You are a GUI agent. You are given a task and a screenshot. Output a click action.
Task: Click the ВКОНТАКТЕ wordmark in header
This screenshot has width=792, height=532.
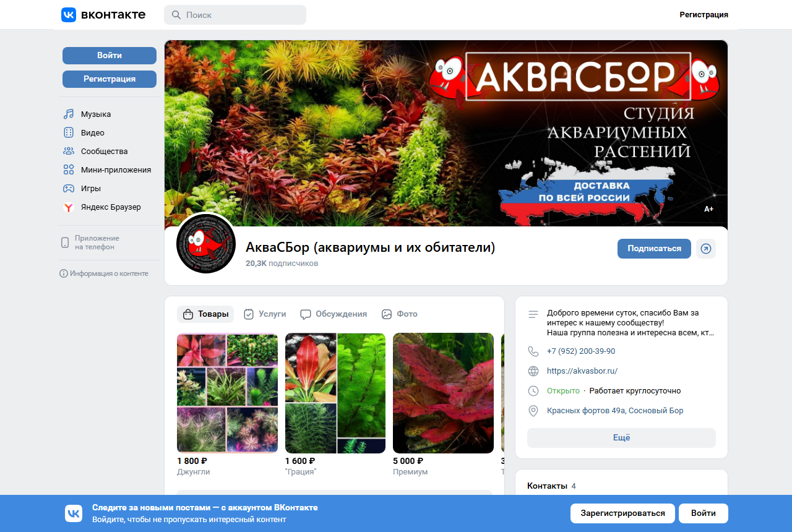tap(113, 15)
